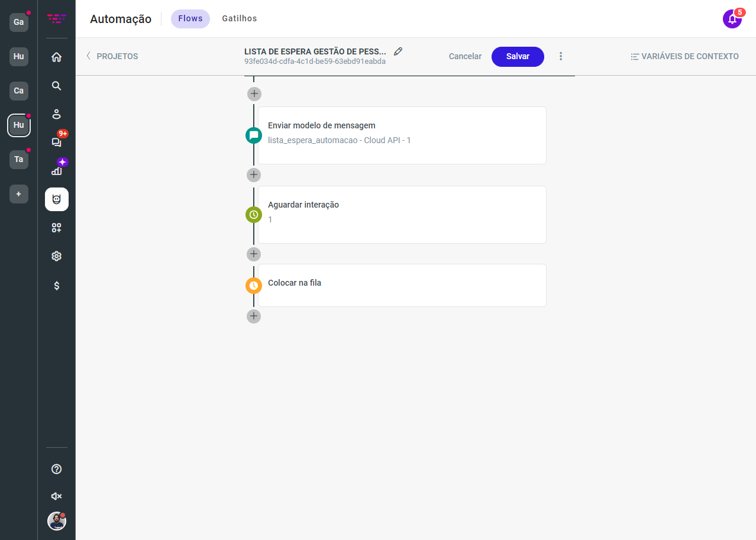756x540 pixels.
Task: Add step below Colocar na fila
Action: click(x=254, y=316)
